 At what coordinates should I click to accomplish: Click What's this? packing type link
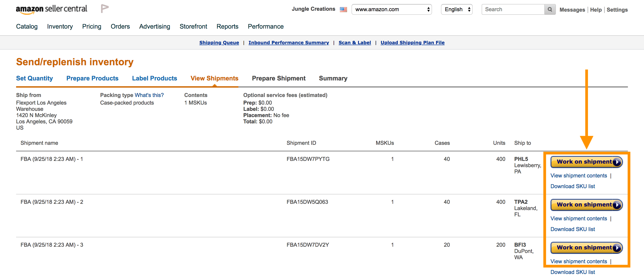pos(149,95)
